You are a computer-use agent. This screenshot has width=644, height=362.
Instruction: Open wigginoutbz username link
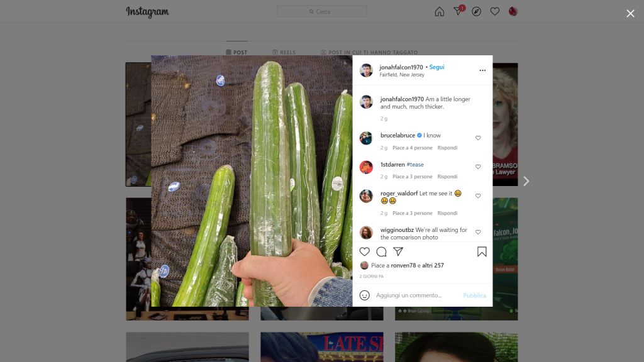(x=397, y=230)
